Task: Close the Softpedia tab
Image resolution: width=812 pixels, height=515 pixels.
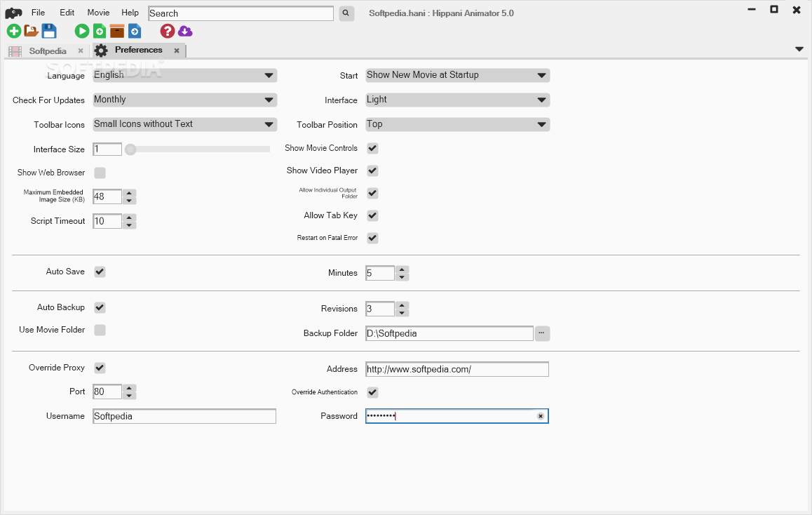Action: tap(80, 51)
